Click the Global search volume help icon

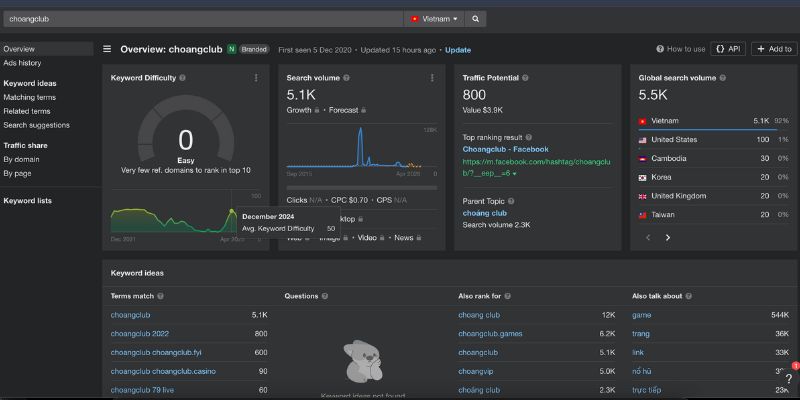click(722, 78)
